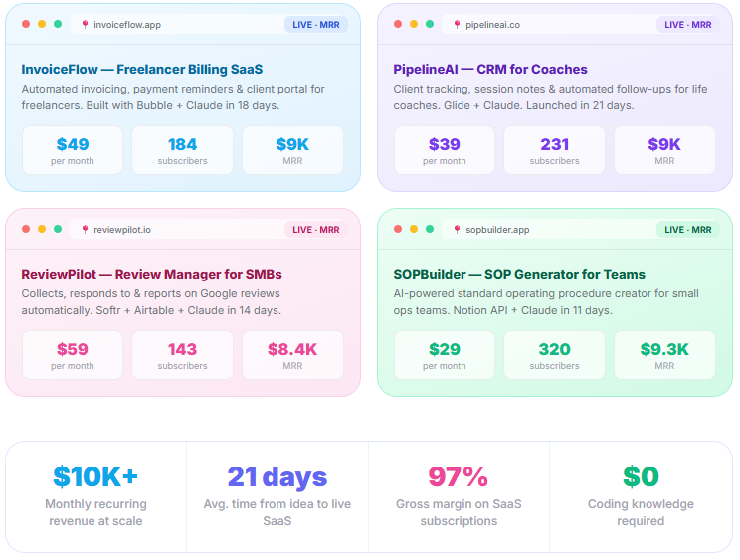Click PipelineAI's $9K MRR stat box
The height and width of the screenshot is (560, 740).
pyautogui.click(x=664, y=150)
